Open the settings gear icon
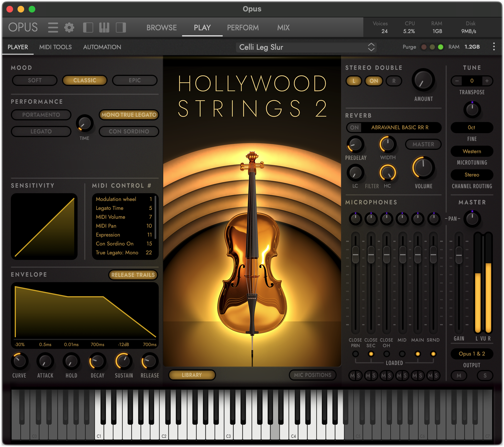Image resolution: width=504 pixels, height=447 pixels. coord(69,27)
